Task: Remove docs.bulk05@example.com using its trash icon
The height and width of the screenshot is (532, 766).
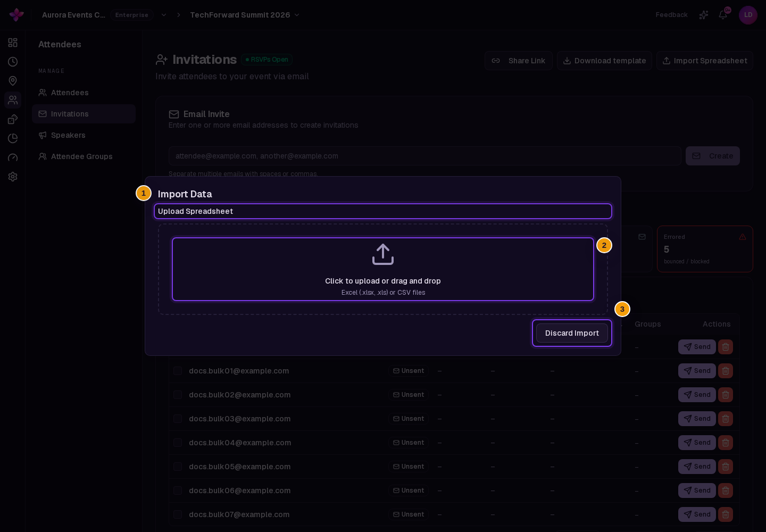Action: tap(726, 467)
